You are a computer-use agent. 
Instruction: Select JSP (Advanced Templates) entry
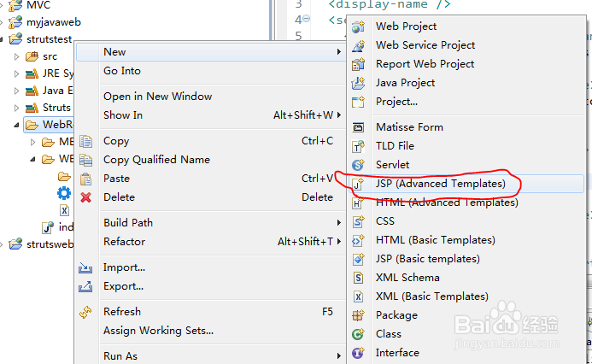tap(466, 184)
